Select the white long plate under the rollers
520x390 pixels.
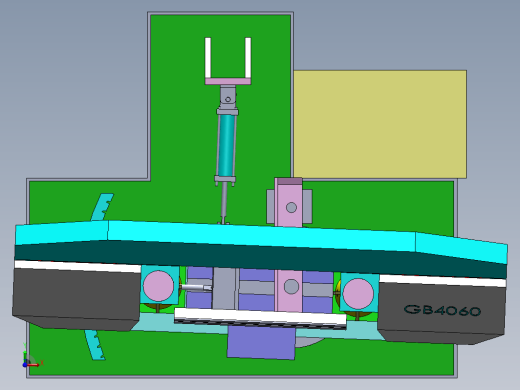[x=260, y=316]
